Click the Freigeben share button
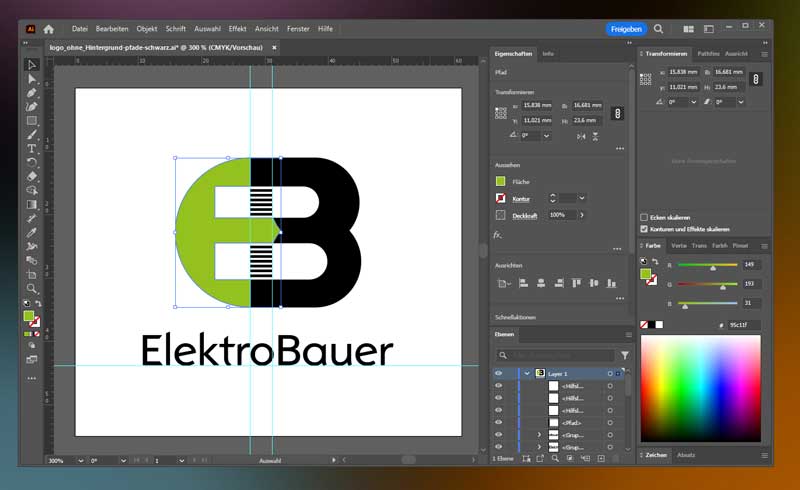 pyautogui.click(x=626, y=29)
